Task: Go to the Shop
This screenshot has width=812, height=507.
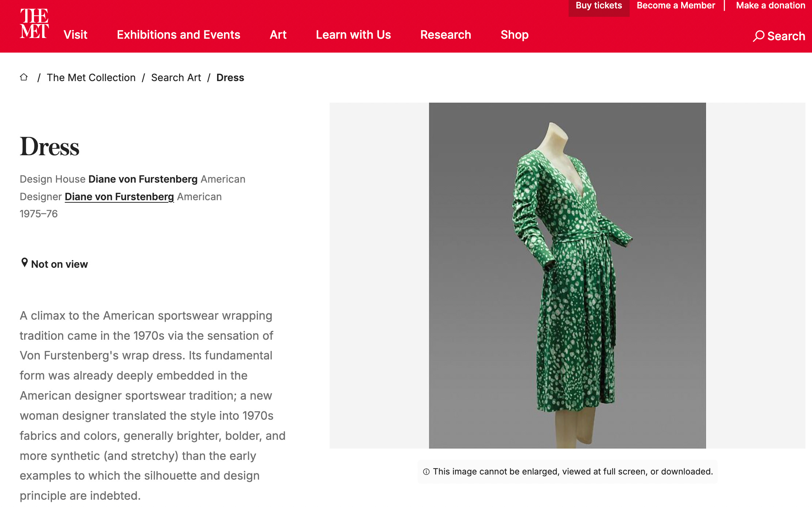Action: click(x=514, y=35)
